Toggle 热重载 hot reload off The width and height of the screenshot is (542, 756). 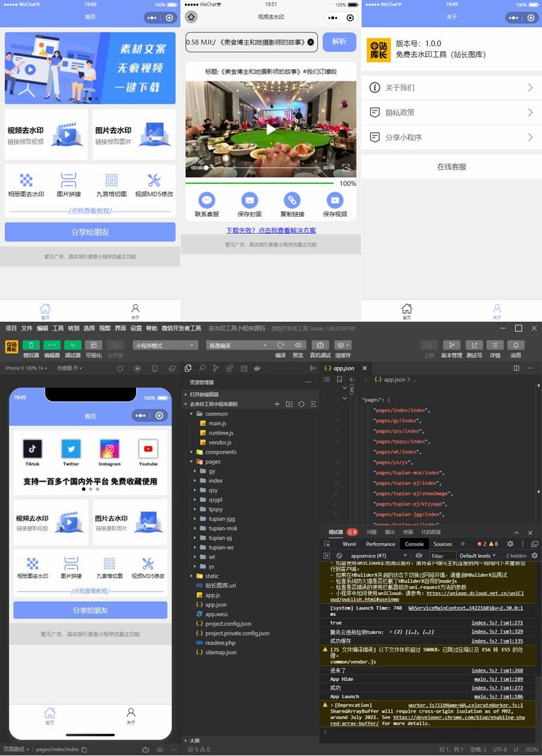pyautogui.click(x=68, y=368)
